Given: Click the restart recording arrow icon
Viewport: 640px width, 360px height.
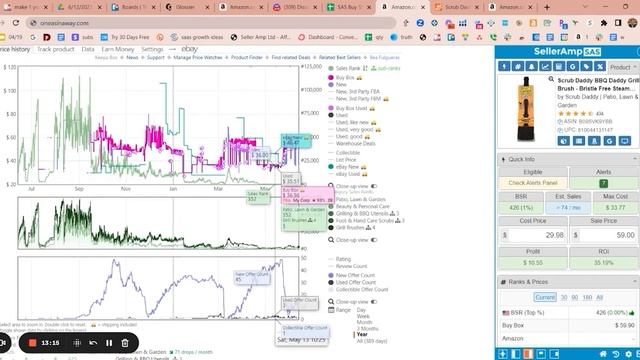Looking at the screenshot, I should click(93, 343).
